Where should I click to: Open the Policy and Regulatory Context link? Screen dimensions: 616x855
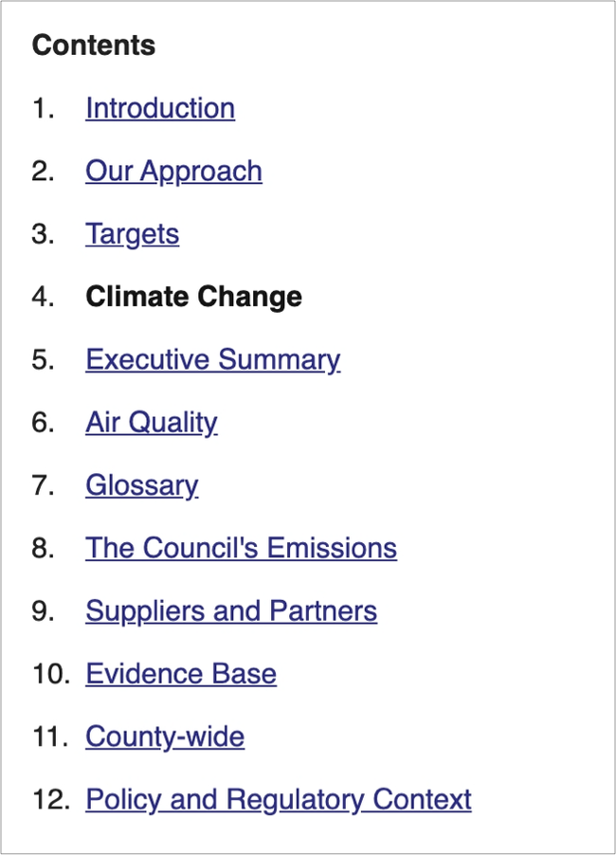point(279,800)
